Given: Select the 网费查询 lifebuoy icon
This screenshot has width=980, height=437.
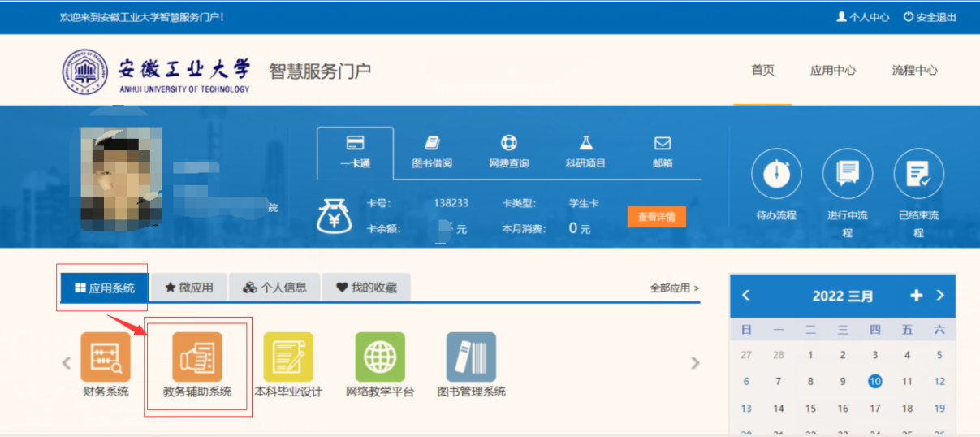Looking at the screenshot, I should [509, 143].
